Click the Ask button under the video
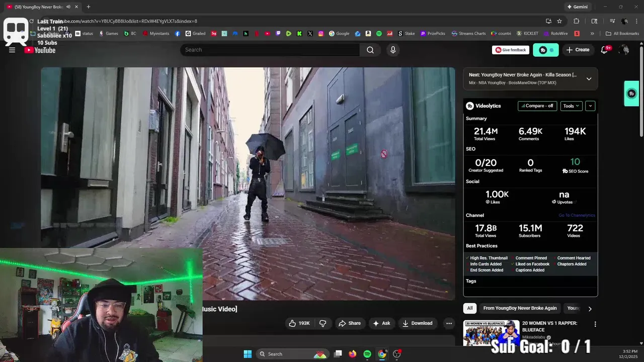 (381, 323)
